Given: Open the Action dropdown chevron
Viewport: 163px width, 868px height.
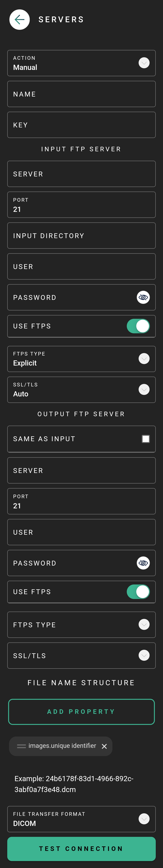Looking at the screenshot, I should 144,63.
